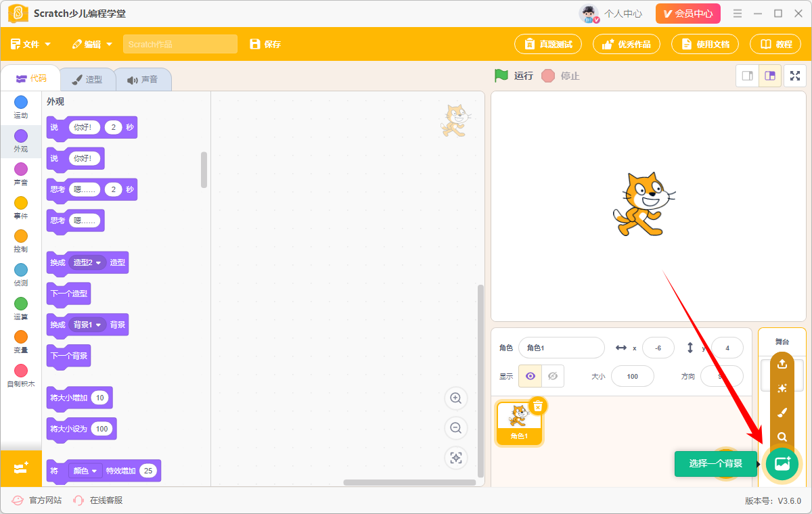The image size is (812, 514).
Task: Click the 下一个背景 block
Action: 68,356
